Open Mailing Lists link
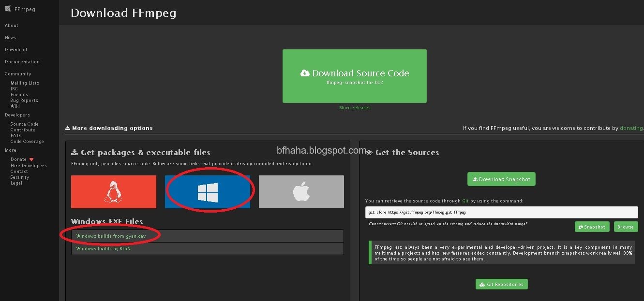The image size is (644, 301). 25,83
